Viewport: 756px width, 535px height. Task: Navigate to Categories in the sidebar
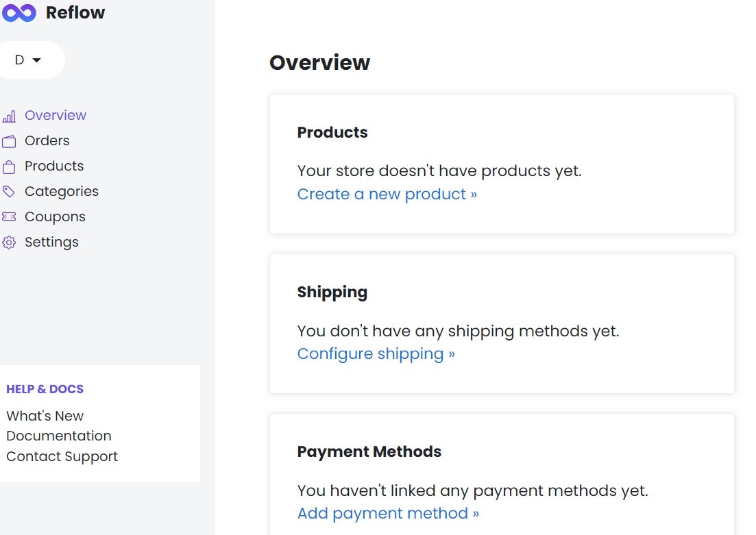click(62, 191)
